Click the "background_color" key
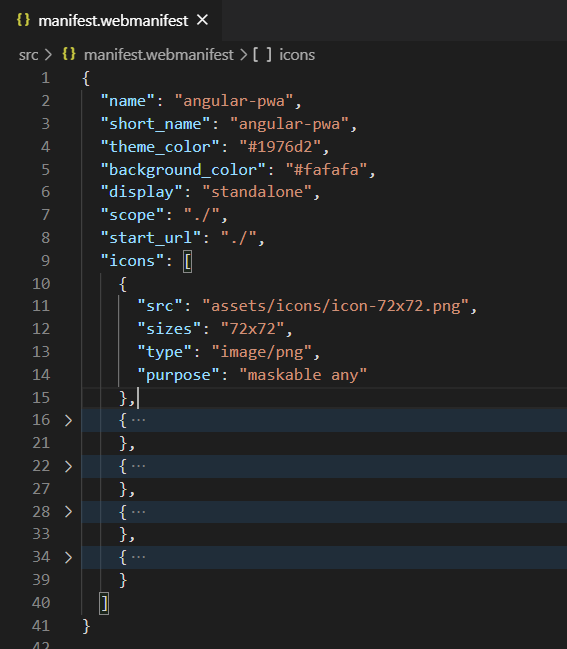This screenshot has width=567, height=649. click(183, 170)
